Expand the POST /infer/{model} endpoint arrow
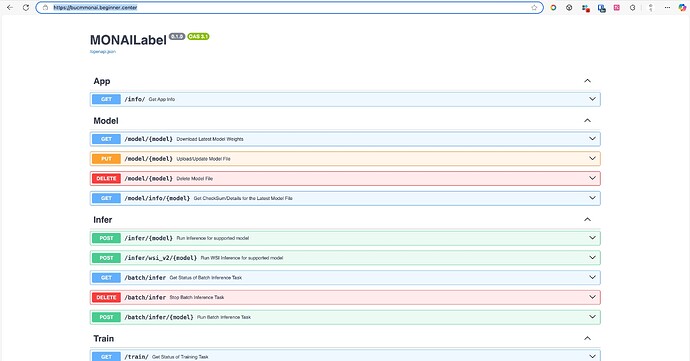 [x=592, y=238]
